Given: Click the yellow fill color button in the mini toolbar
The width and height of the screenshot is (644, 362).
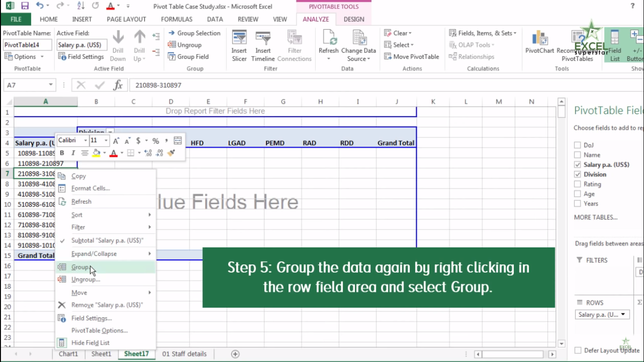Looking at the screenshot, I should (x=96, y=153).
